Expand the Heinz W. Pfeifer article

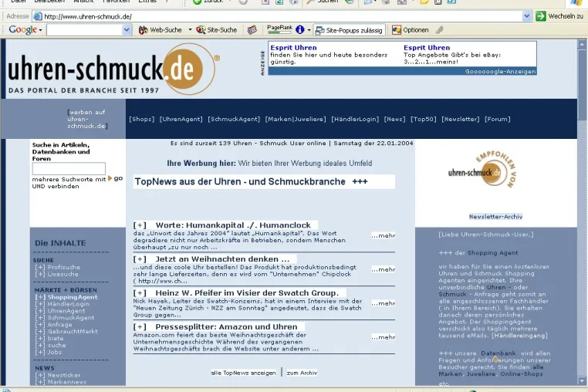[140, 293]
